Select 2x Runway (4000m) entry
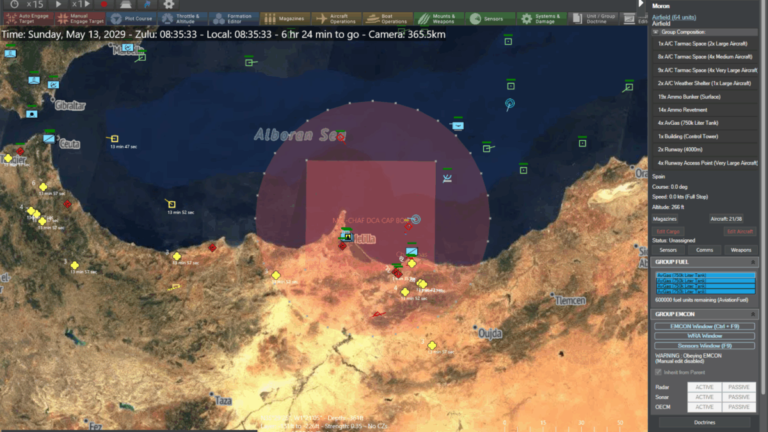The width and height of the screenshot is (768, 432). (x=705, y=150)
